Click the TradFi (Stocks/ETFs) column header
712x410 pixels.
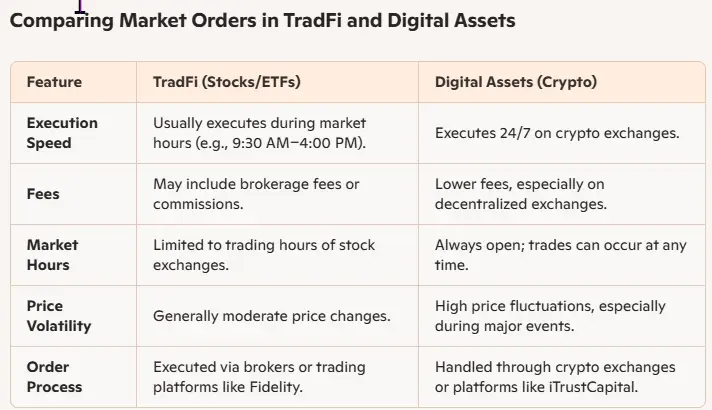coord(226,82)
